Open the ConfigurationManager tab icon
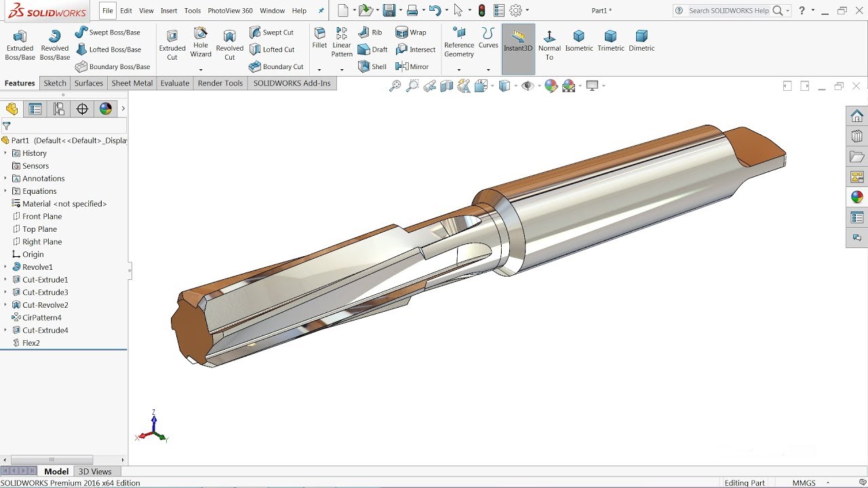The height and width of the screenshot is (488, 868). [x=59, y=109]
